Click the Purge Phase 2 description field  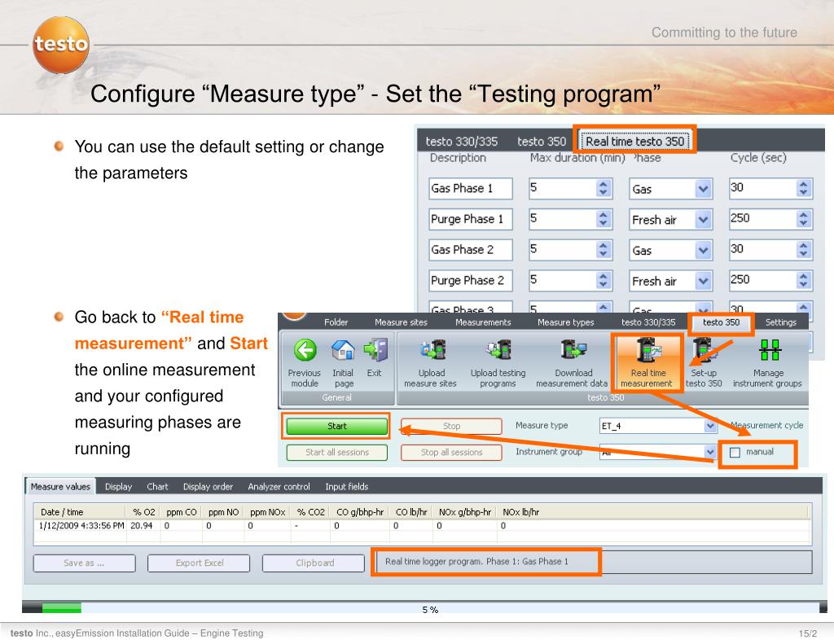click(x=470, y=280)
